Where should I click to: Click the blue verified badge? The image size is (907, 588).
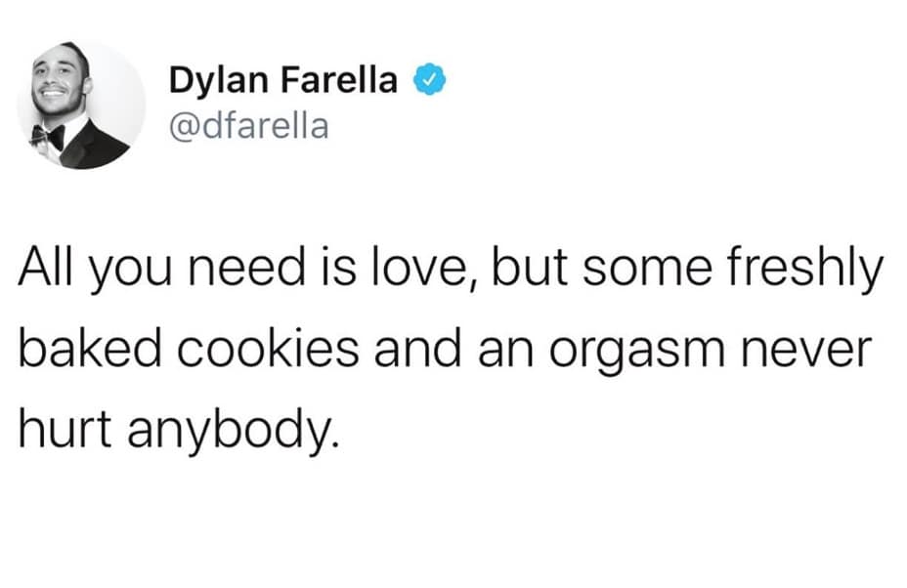click(x=428, y=80)
